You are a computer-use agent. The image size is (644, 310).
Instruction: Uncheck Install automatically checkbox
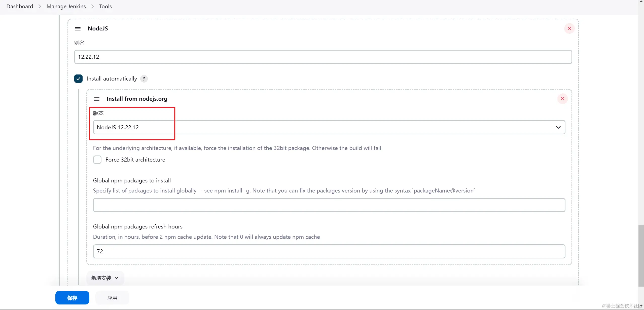pos(78,79)
